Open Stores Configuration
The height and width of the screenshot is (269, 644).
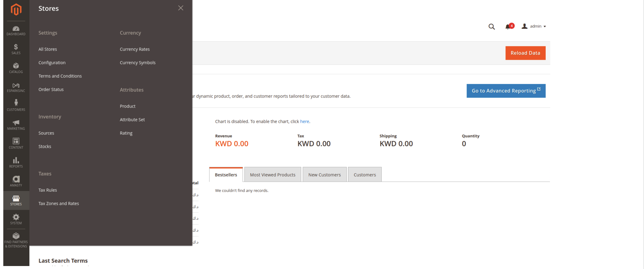point(52,63)
